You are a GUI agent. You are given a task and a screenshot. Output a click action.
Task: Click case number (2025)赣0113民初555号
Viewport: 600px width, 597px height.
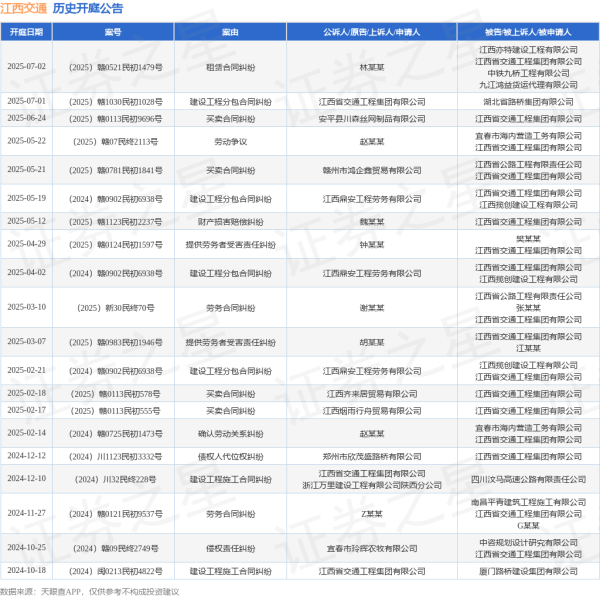[116, 411]
